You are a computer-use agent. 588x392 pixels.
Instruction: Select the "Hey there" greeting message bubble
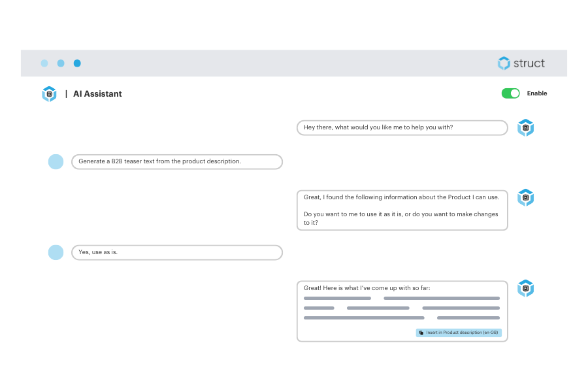click(x=402, y=128)
